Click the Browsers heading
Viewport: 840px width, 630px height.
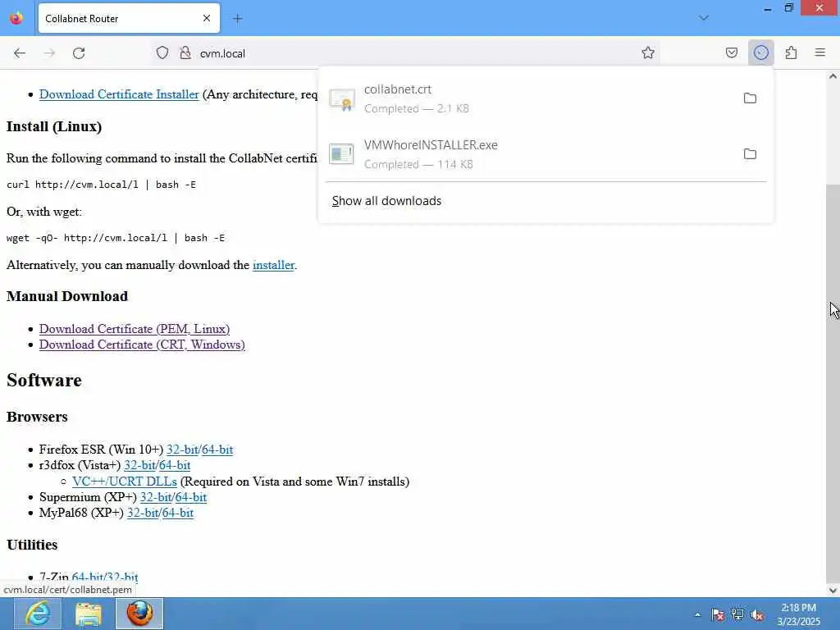37,417
